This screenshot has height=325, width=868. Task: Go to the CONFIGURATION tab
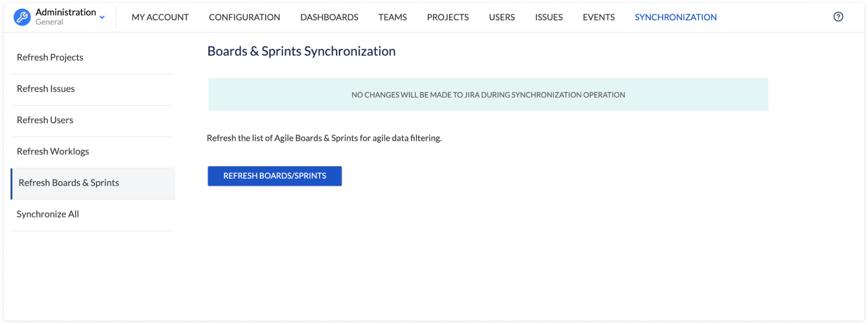(x=245, y=17)
